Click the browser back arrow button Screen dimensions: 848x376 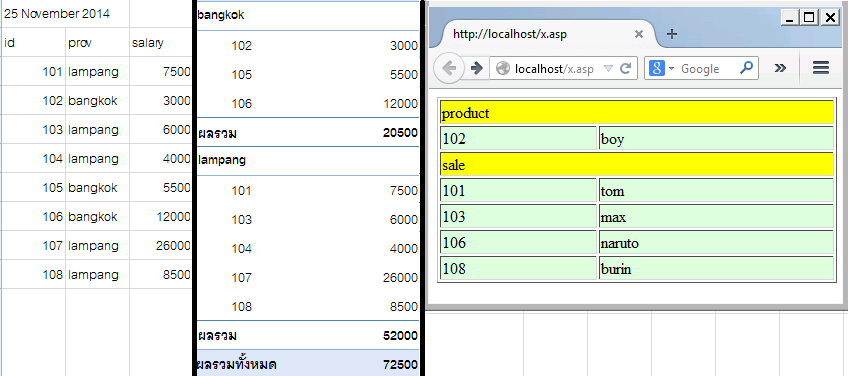(x=449, y=69)
